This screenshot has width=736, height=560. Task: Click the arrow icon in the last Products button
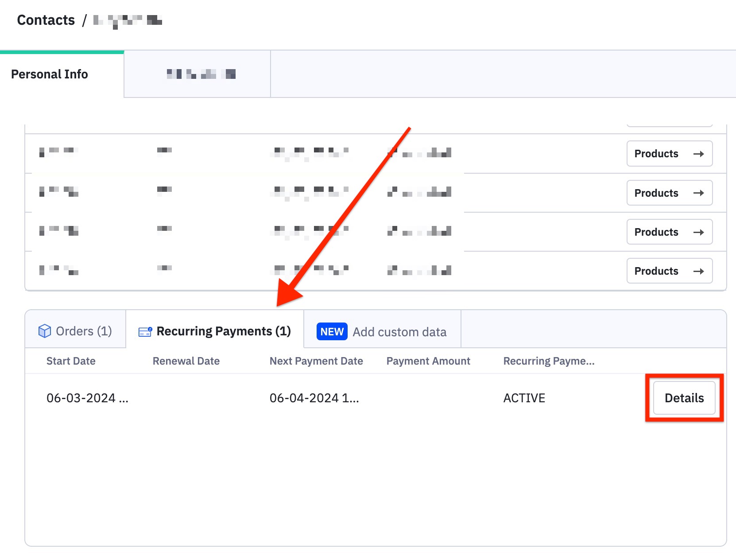pyautogui.click(x=699, y=271)
